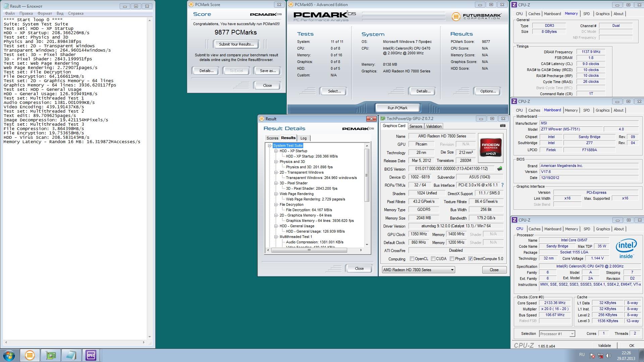Click CPU-Z Mainboard window title icon

point(514,101)
